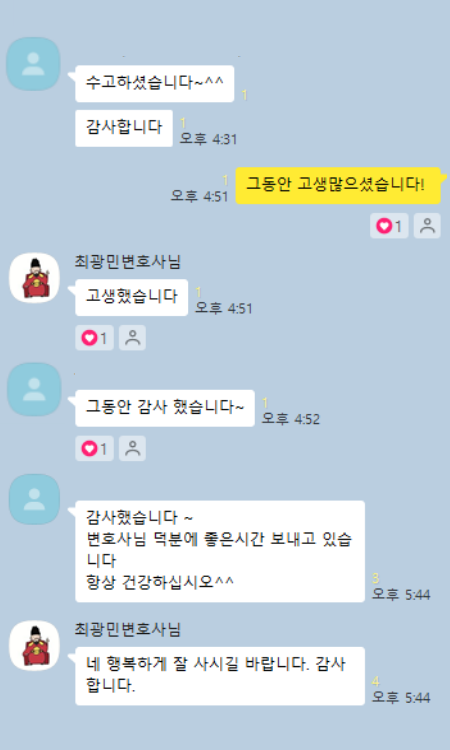View reactors icon under 그동안 감사 했습니다~ message
The height and width of the screenshot is (750, 450).
tap(132, 448)
